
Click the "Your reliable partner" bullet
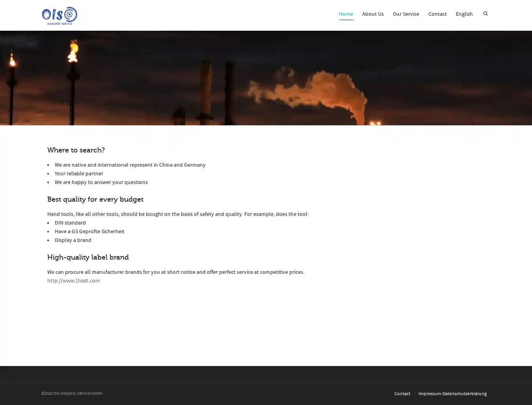tap(79, 174)
